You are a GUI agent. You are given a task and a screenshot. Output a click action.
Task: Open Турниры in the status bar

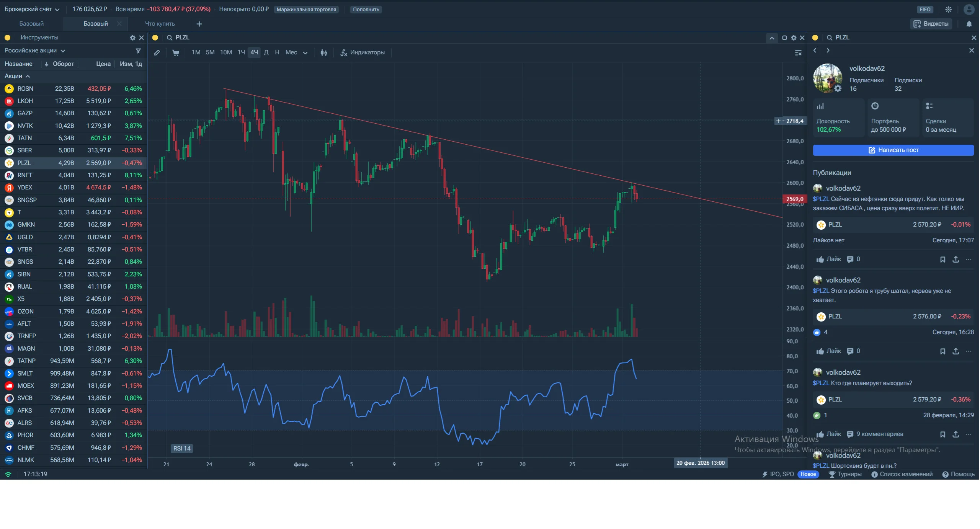(845, 474)
